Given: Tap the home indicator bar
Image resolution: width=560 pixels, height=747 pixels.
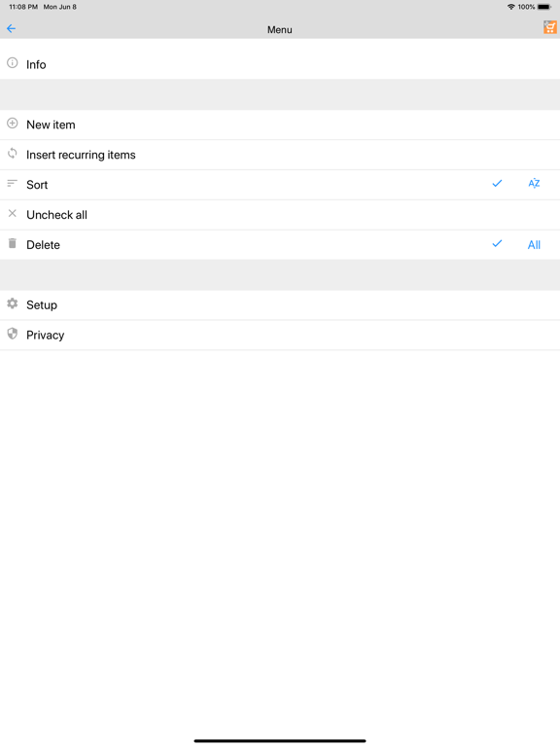Looking at the screenshot, I should 280,741.
